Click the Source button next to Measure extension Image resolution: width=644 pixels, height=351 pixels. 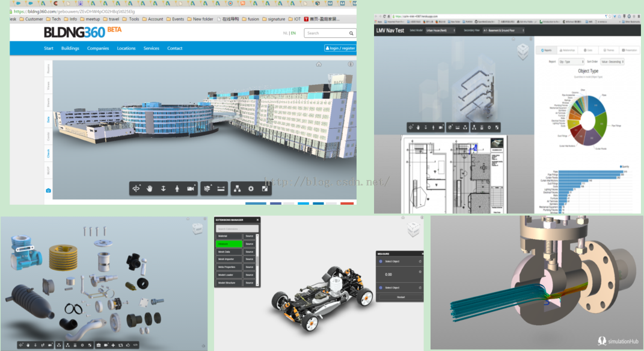250,244
